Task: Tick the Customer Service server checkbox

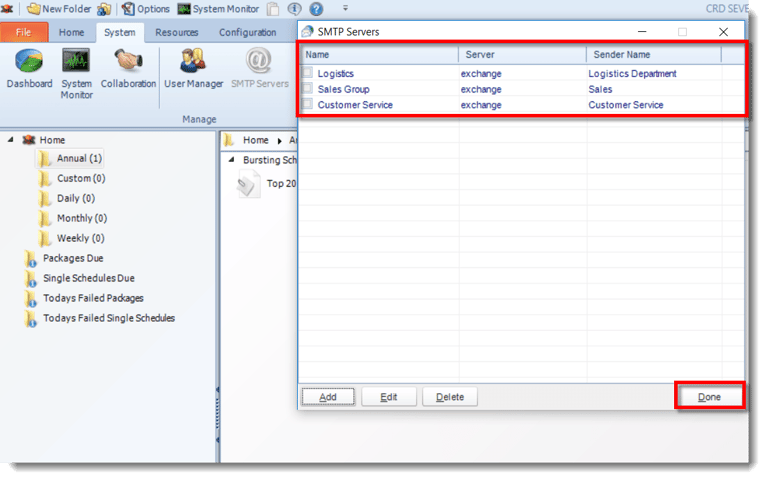Action: pos(307,104)
